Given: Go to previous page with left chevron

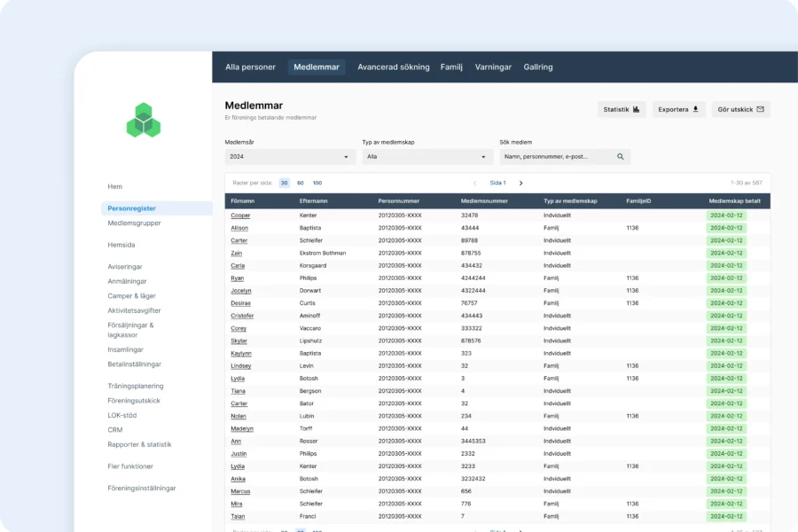Looking at the screenshot, I should (475, 183).
